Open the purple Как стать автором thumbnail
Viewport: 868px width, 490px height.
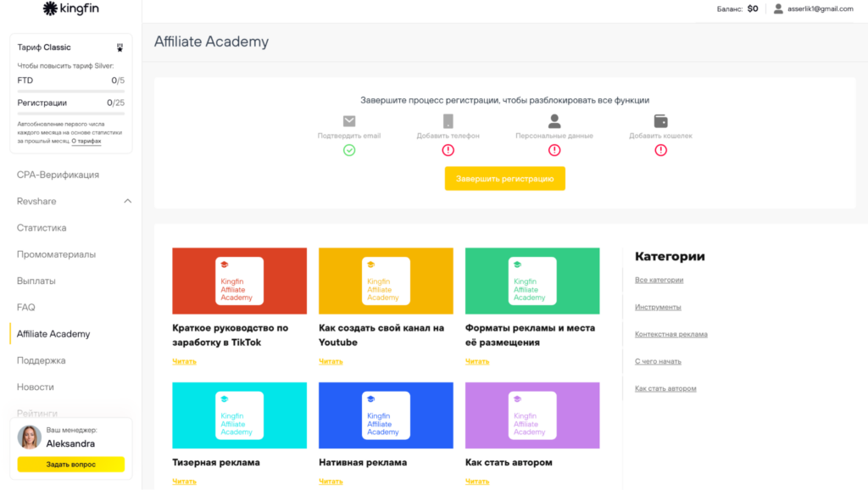click(532, 415)
